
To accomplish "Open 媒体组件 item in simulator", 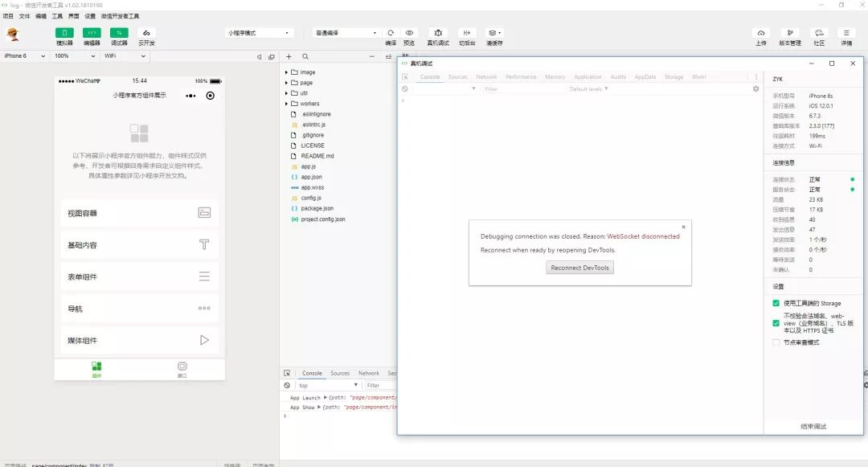I will coord(140,340).
